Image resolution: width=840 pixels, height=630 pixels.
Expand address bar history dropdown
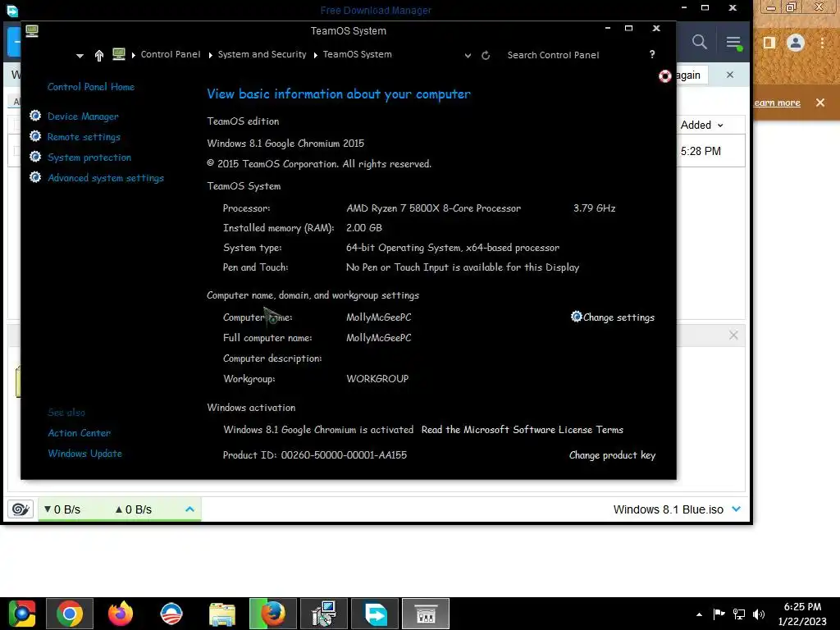click(x=468, y=55)
